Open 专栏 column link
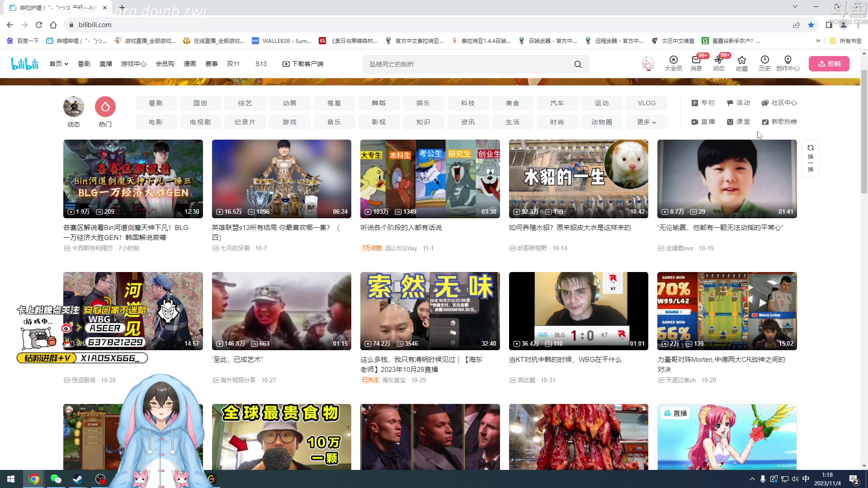This screenshot has height=488, width=868. click(x=703, y=103)
